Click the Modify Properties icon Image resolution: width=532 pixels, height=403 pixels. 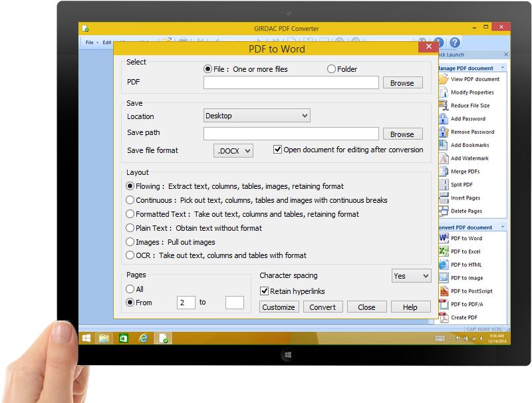tap(444, 92)
